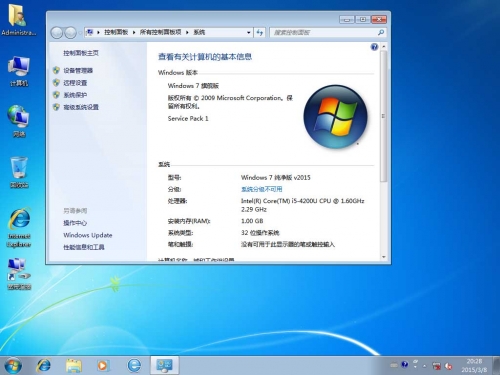Click 系统分级不可用 rating link

tap(262, 189)
